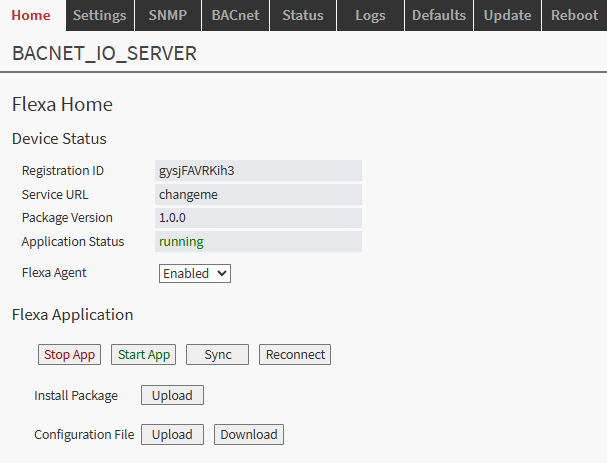The image size is (607, 463).
Task: Click the Application Status label
Action: 73,242
